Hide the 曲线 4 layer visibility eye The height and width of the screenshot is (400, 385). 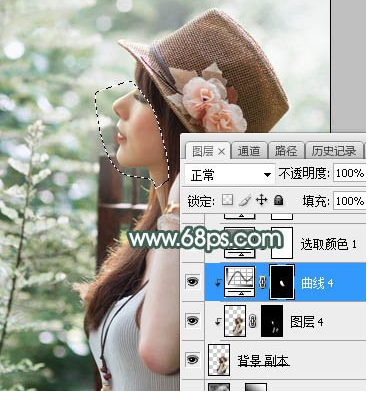click(192, 282)
